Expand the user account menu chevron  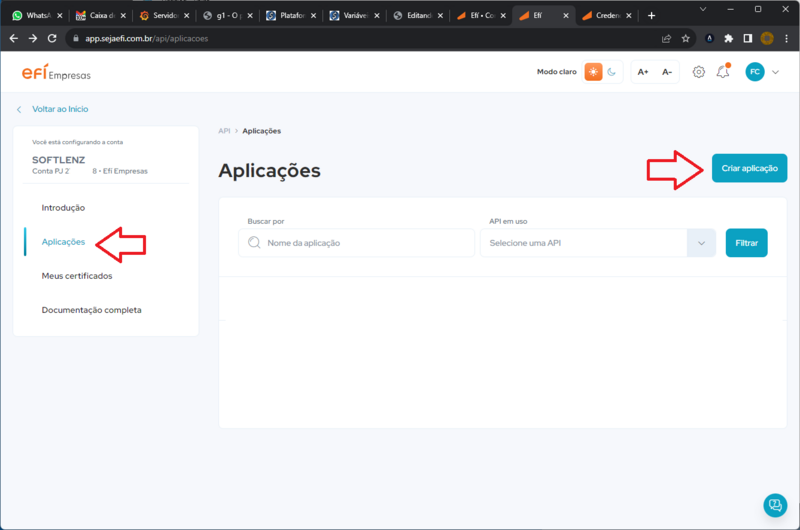[x=776, y=72]
